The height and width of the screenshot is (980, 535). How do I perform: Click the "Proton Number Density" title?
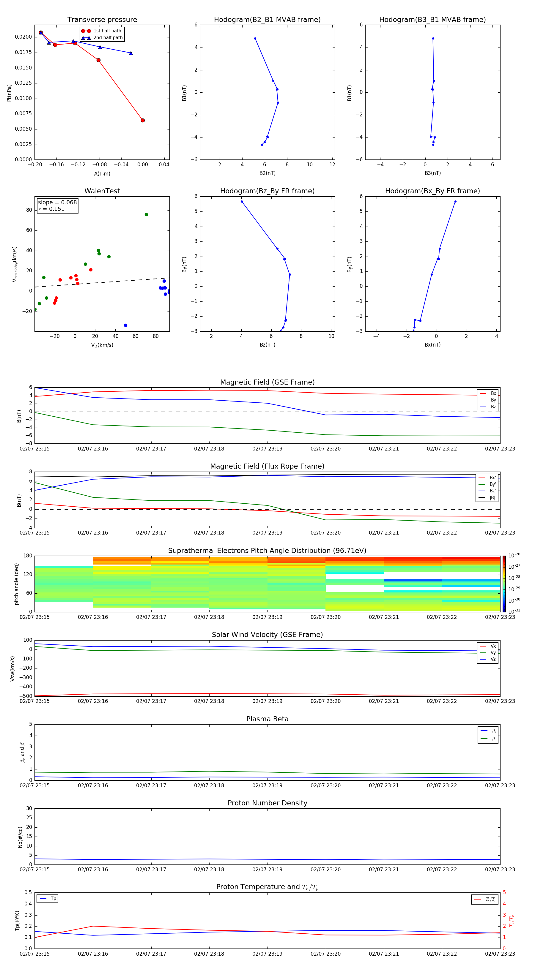(x=267, y=803)
